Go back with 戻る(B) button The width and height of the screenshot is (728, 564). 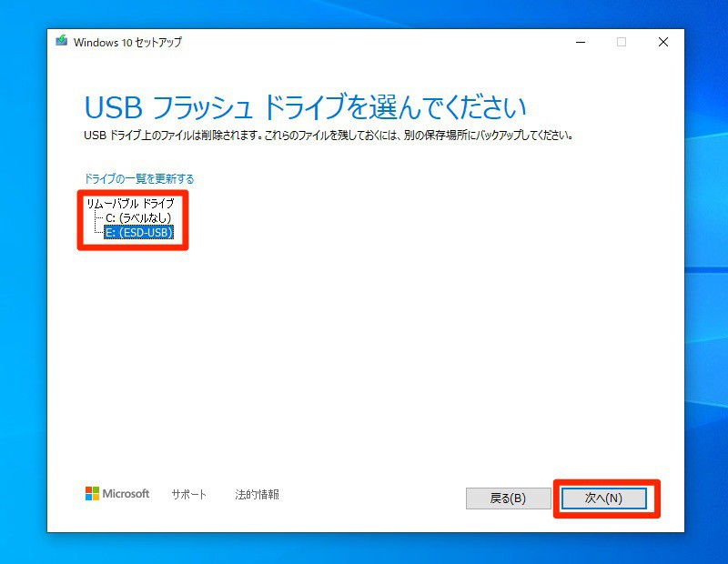point(508,499)
